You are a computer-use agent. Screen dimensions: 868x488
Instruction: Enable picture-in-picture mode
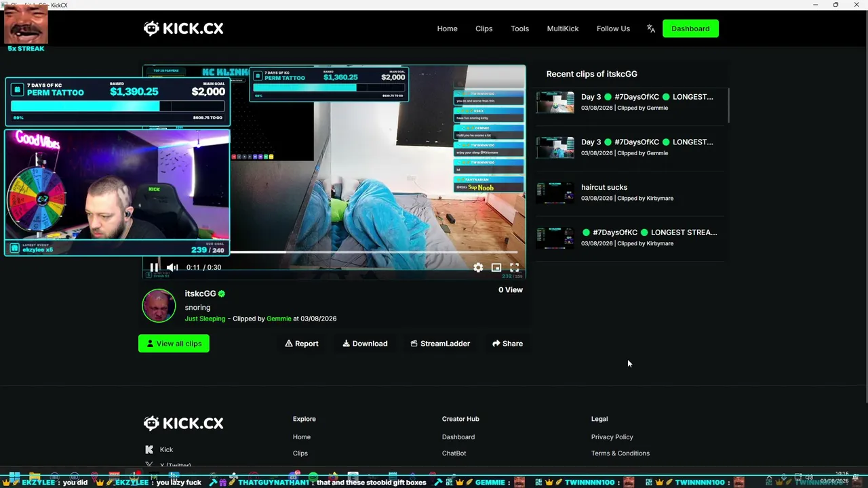click(x=496, y=268)
